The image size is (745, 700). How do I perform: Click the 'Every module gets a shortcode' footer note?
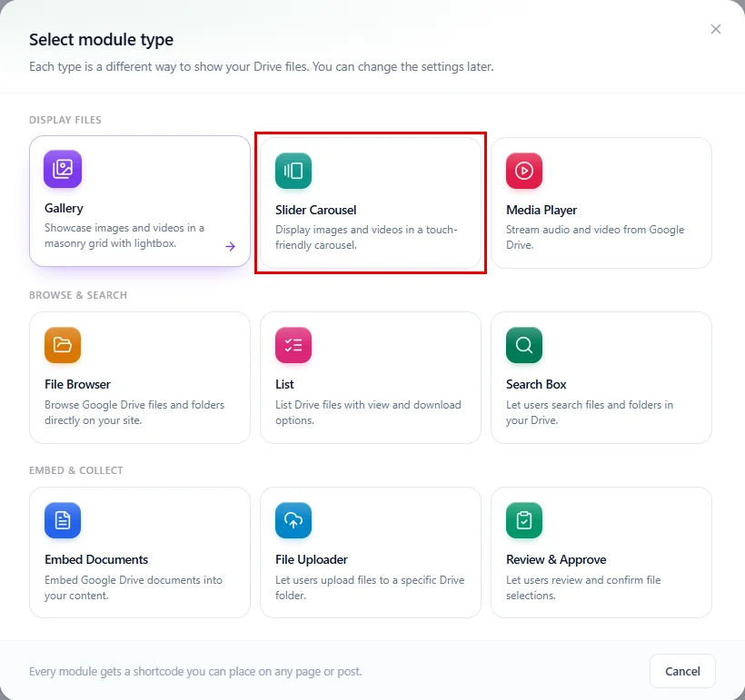(x=195, y=671)
